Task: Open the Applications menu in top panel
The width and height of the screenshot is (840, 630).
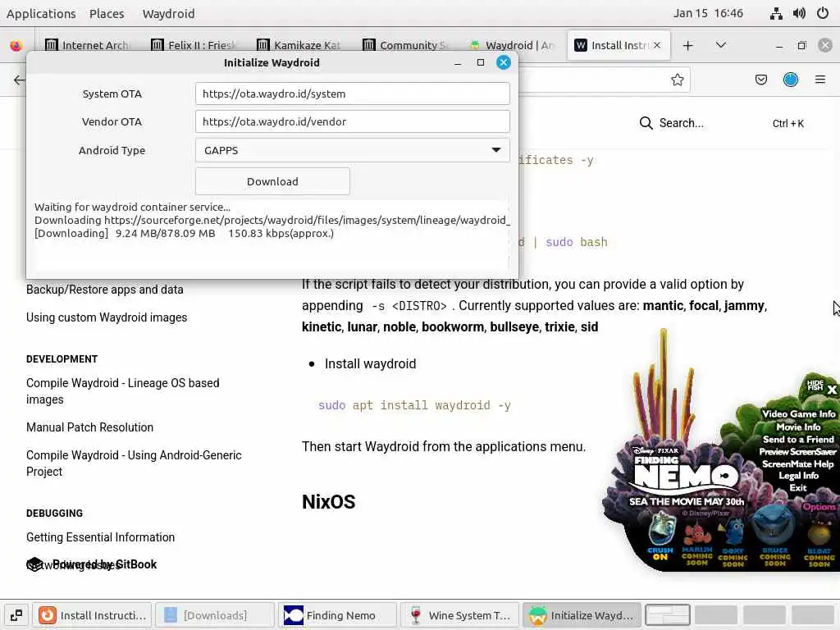Action: point(41,13)
